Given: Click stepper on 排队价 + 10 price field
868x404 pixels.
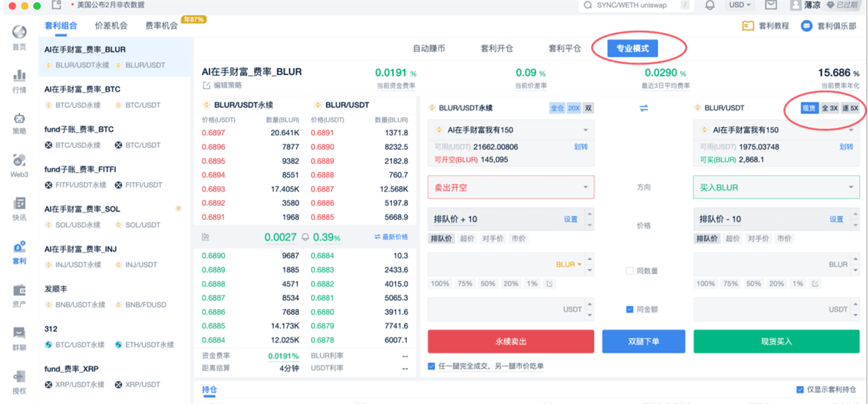Looking at the screenshot, I should [x=590, y=219].
